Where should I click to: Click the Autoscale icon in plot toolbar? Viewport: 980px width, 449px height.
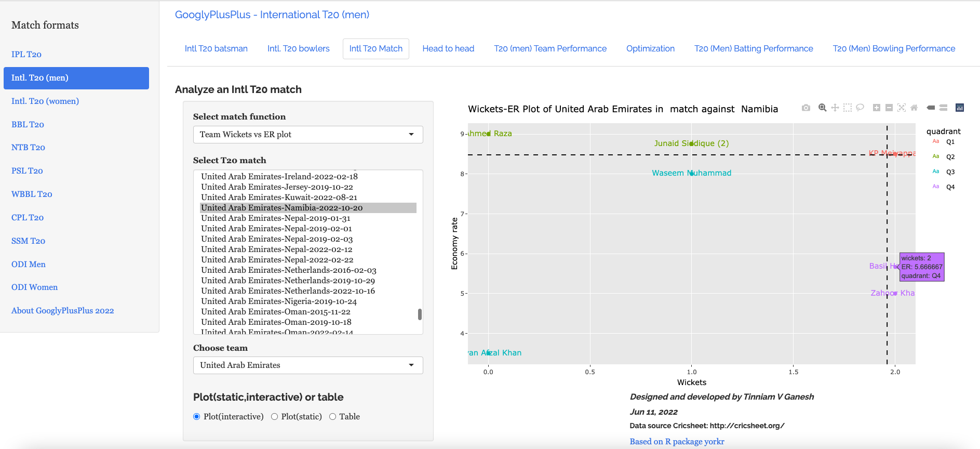point(902,108)
